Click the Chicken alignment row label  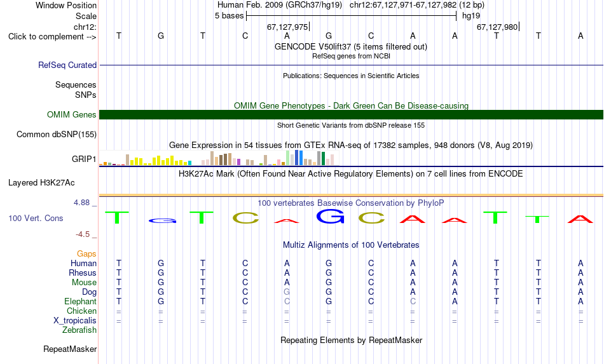(x=81, y=311)
